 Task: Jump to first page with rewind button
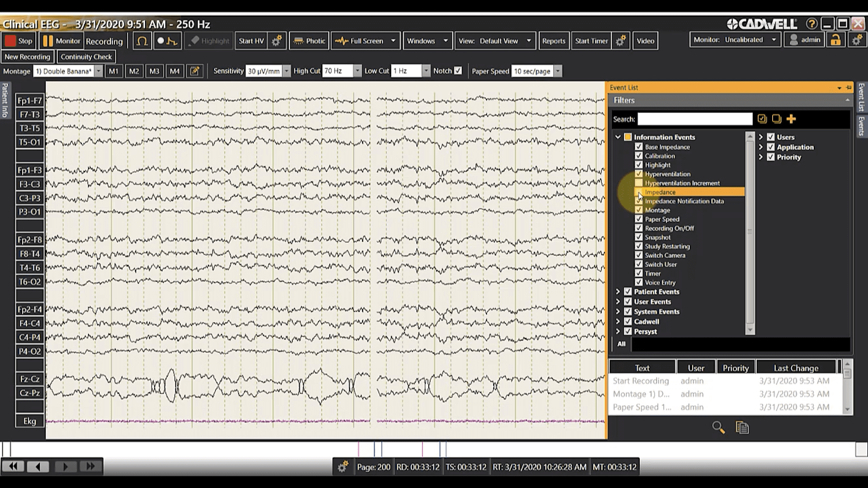13,466
